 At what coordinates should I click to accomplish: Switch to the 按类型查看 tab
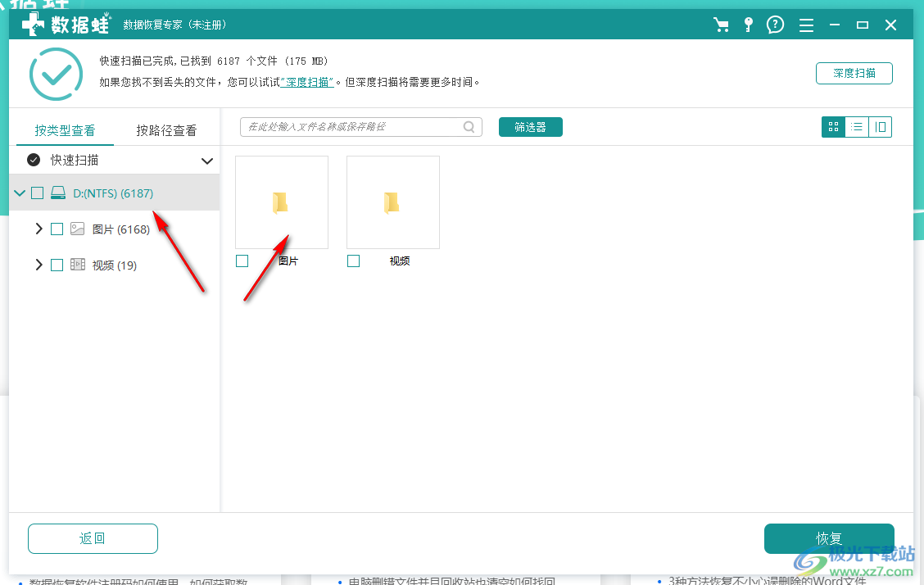click(65, 130)
